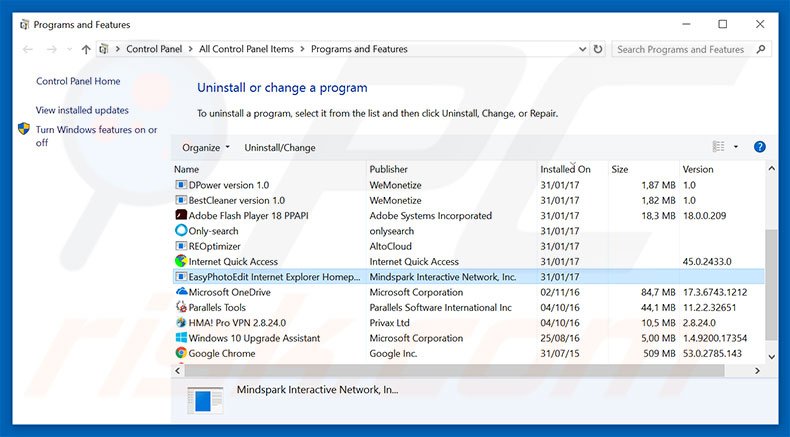Click the address bar Control Panel icon
Screen dimensions: 790x437
[x=104, y=49]
